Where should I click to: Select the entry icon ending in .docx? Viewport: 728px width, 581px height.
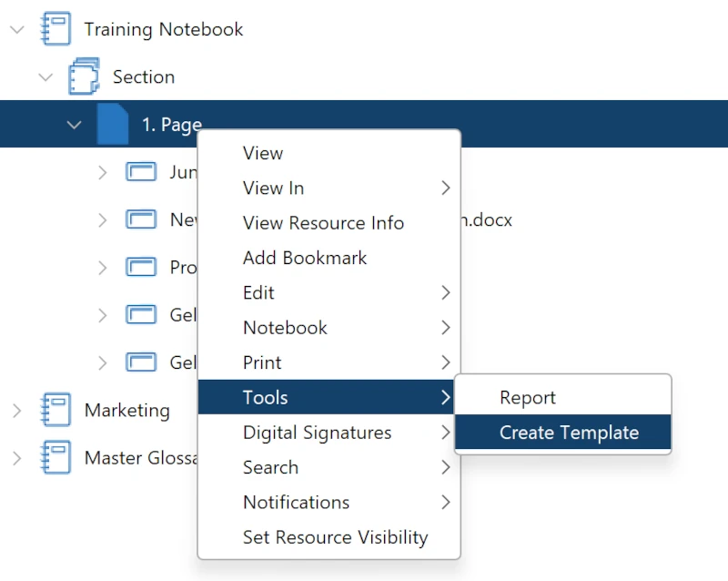click(x=141, y=219)
